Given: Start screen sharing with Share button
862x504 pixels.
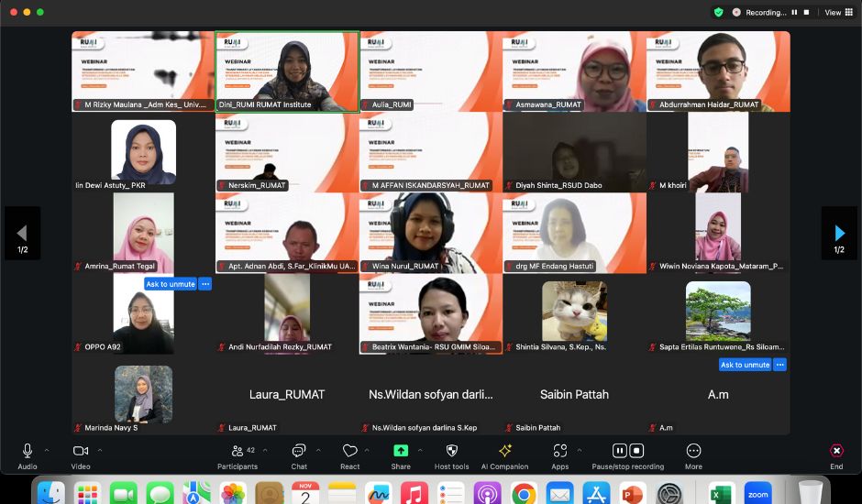Looking at the screenshot, I should (x=401, y=451).
